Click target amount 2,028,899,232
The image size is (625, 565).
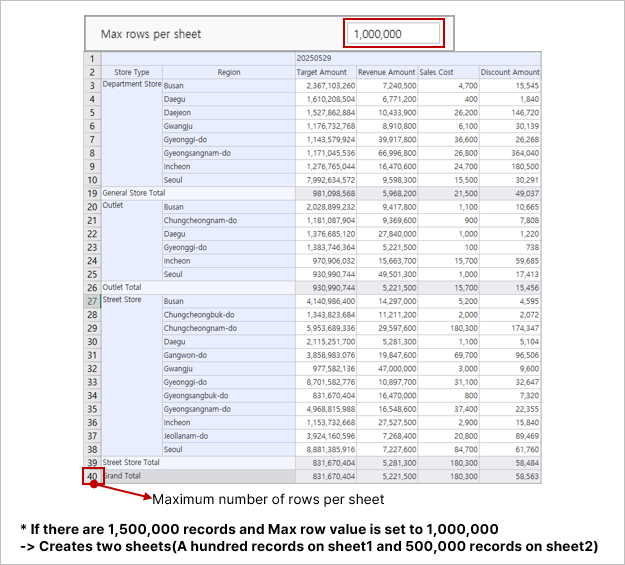click(x=326, y=207)
